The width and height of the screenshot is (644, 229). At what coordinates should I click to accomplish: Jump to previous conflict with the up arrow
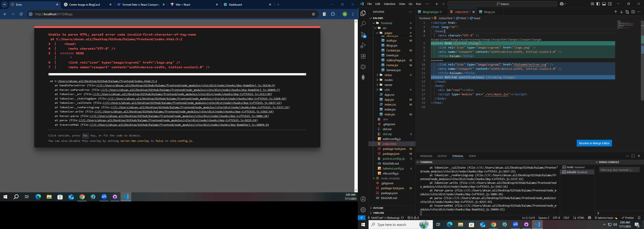[x=616, y=12]
